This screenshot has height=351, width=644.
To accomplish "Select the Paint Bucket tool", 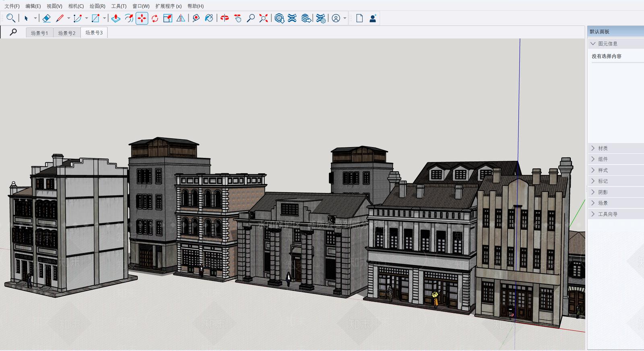I will [209, 18].
